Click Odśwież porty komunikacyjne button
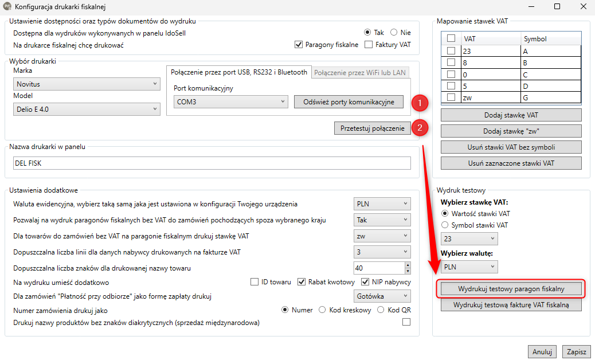Screen dimensions: 595x364 (349, 101)
